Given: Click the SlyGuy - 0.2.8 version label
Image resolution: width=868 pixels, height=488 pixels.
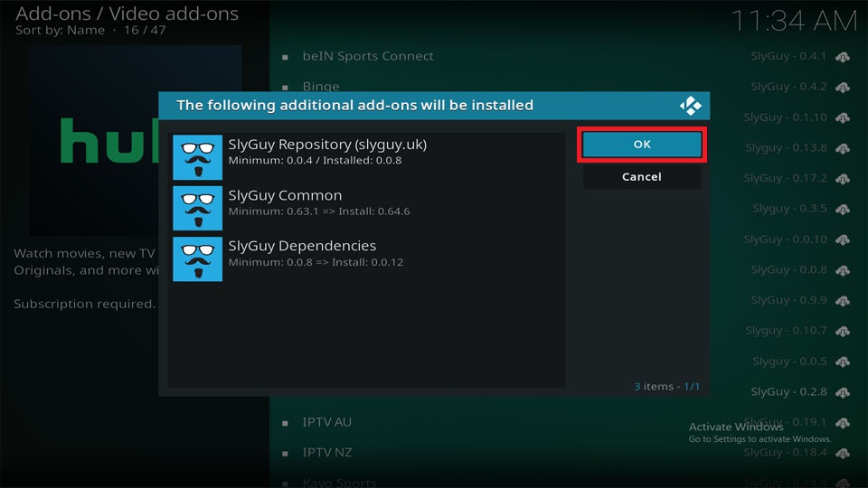Looking at the screenshot, I should click(788, 391).
